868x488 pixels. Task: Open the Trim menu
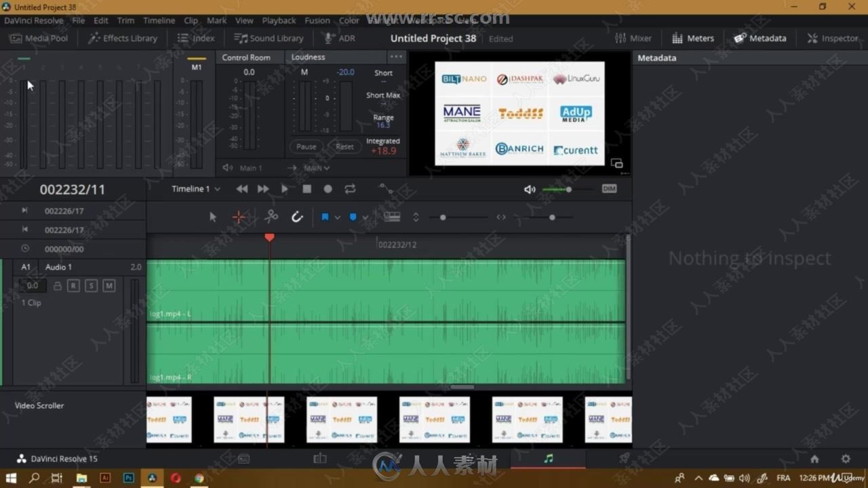(125, 20)
